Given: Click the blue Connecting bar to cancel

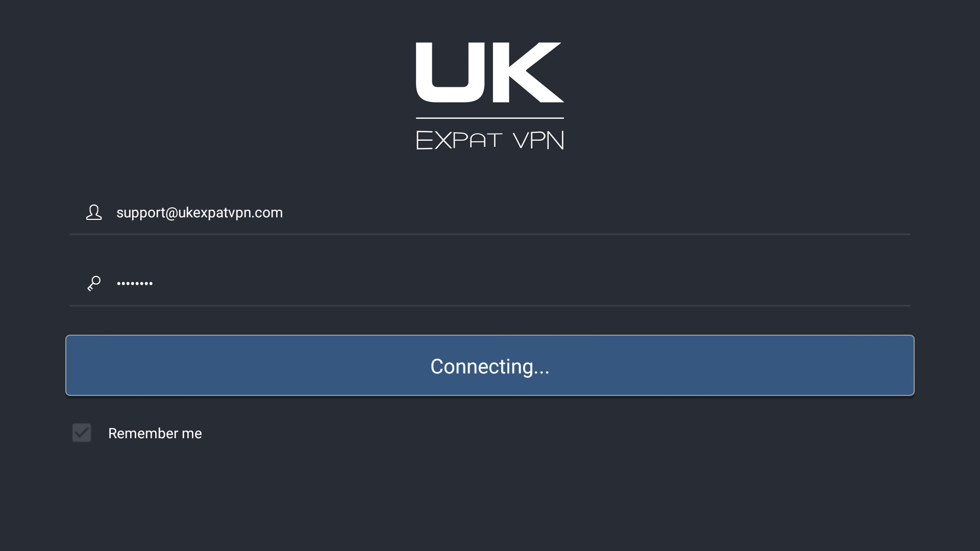Looking at the screenshot, I should click(489, 365).
